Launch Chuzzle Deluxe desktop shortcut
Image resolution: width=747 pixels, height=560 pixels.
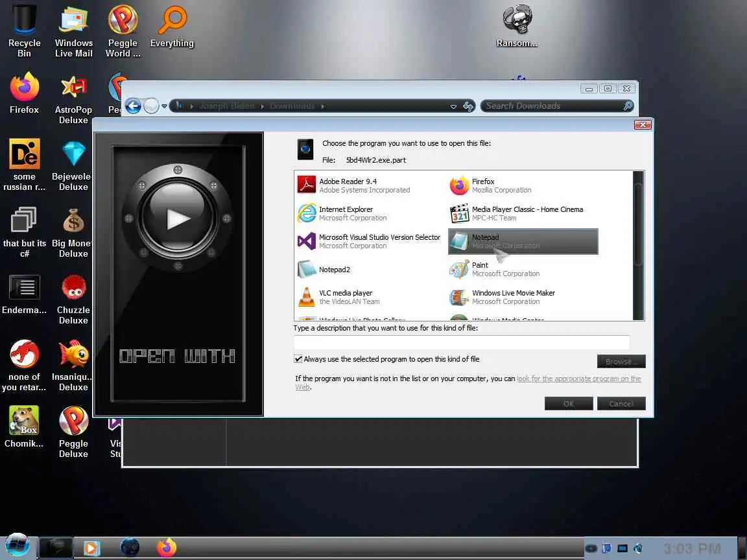[73, 299]
